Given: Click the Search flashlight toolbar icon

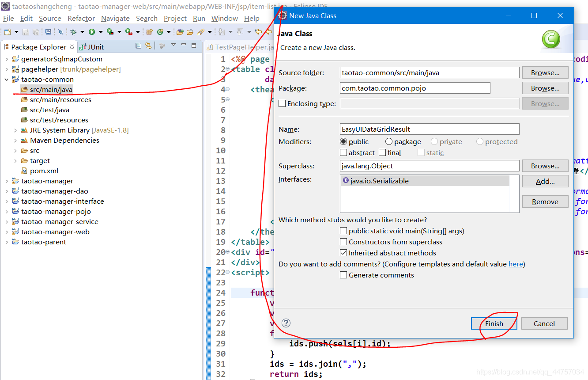Looking at the screenshot, I should click(x=200, y=32).
